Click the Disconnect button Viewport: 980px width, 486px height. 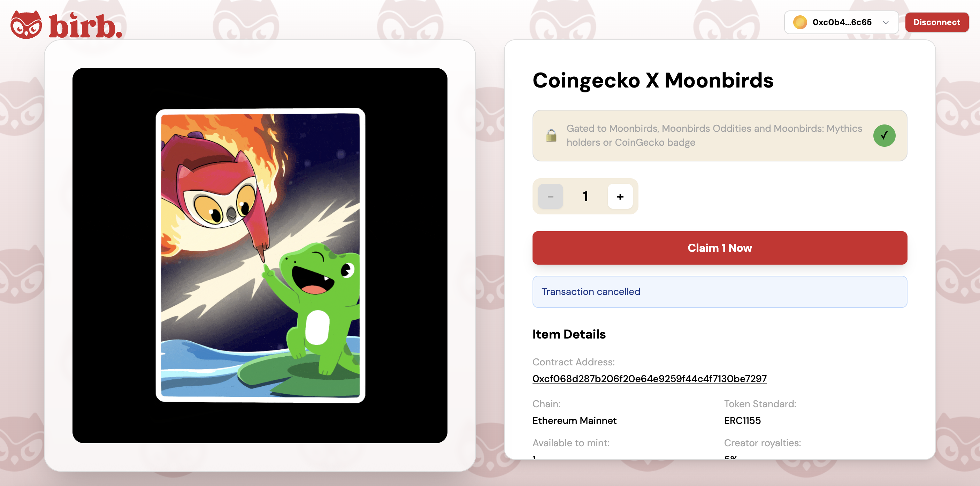point(937,22)
